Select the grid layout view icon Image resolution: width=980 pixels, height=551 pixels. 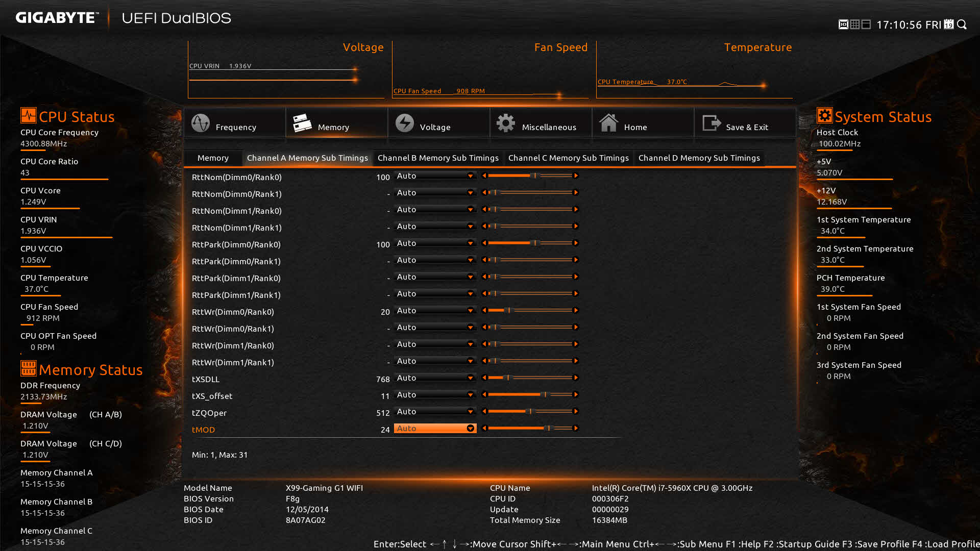pos(854,24)
